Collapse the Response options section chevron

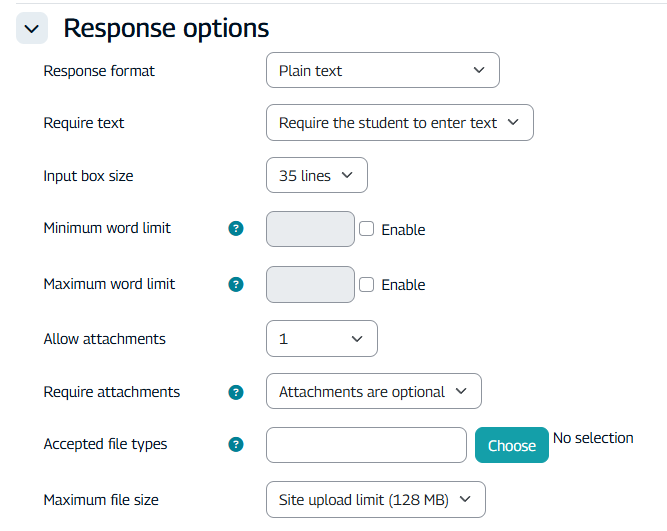31,29
